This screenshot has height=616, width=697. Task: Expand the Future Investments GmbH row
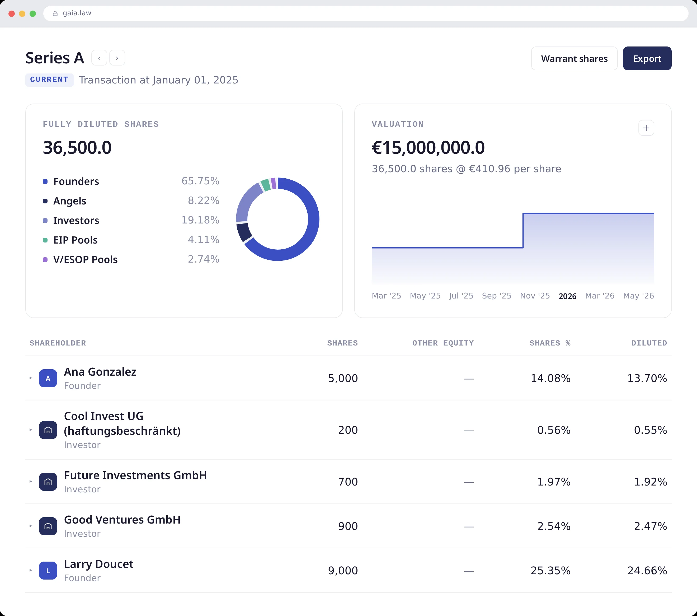click(31, 482)
